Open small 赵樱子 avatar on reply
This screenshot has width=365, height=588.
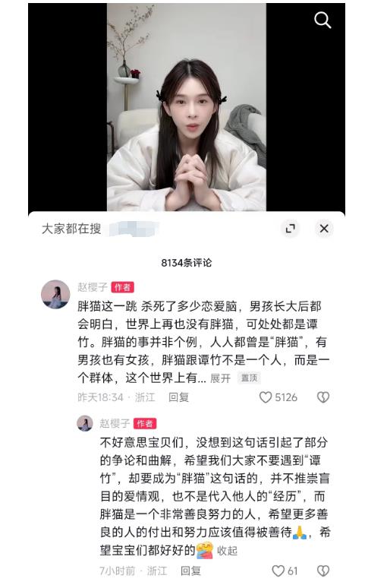[85, 423]
